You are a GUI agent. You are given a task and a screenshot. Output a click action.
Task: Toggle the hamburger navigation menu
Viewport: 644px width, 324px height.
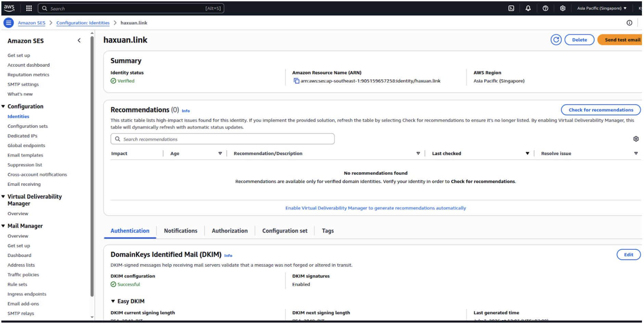point(9,23)
